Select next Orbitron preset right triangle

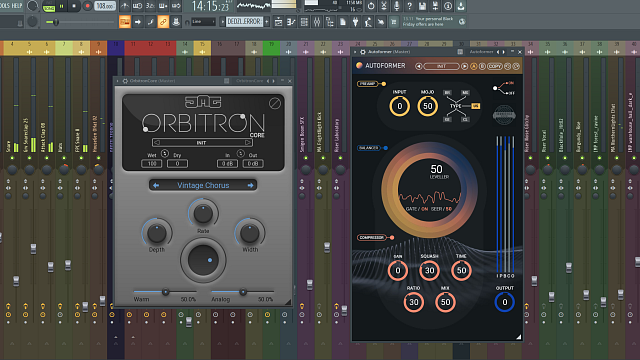point(247,142)
